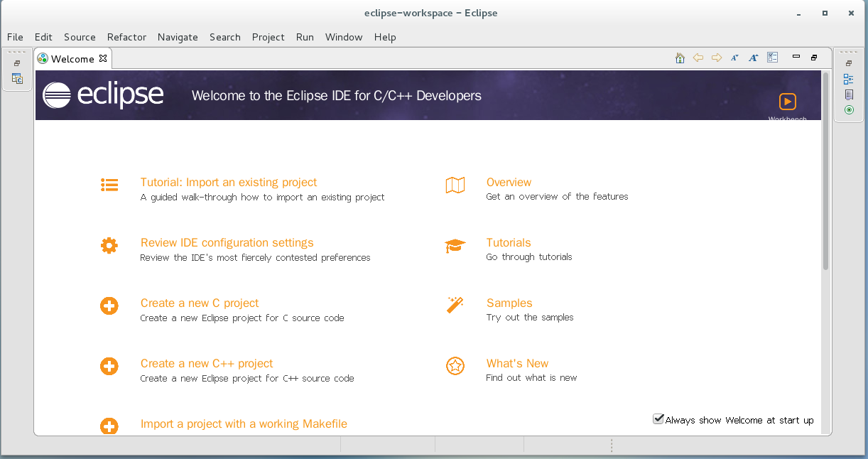Image resolution: width=868 pixels, height=459 pixels.
Task: Navigate back with left arrow icon
Action: pyautogui.click(x=698, y=58)
